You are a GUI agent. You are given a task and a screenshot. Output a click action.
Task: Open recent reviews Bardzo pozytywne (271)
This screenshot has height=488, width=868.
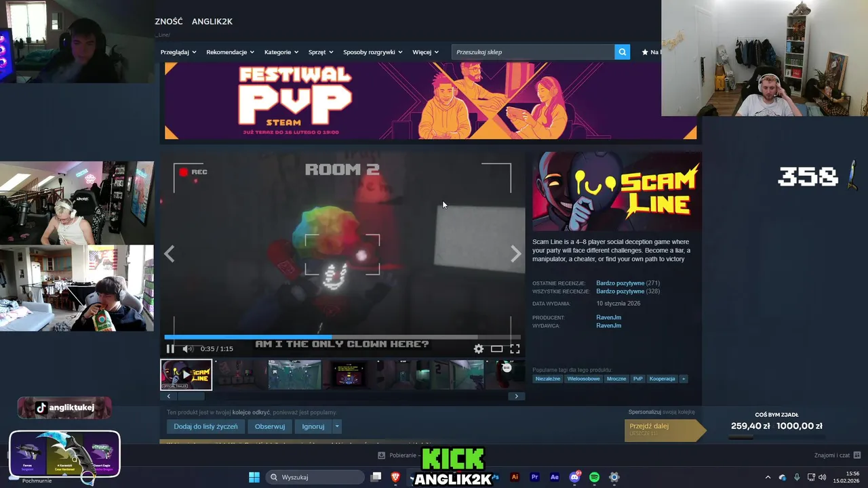pos(628,283)
